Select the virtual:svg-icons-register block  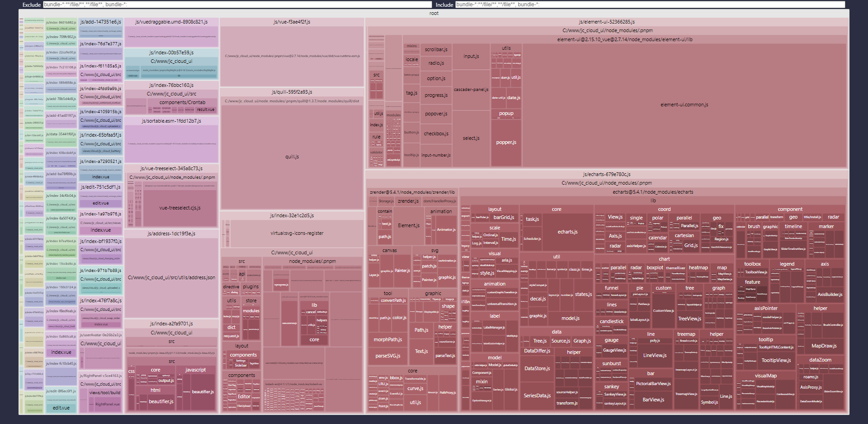tap(297, 233)
